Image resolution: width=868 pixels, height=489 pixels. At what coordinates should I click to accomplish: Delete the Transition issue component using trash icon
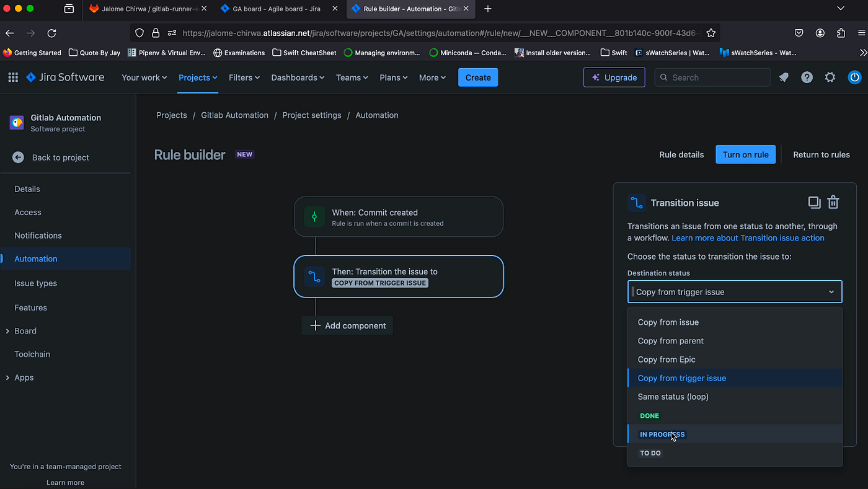coord(833,202)
